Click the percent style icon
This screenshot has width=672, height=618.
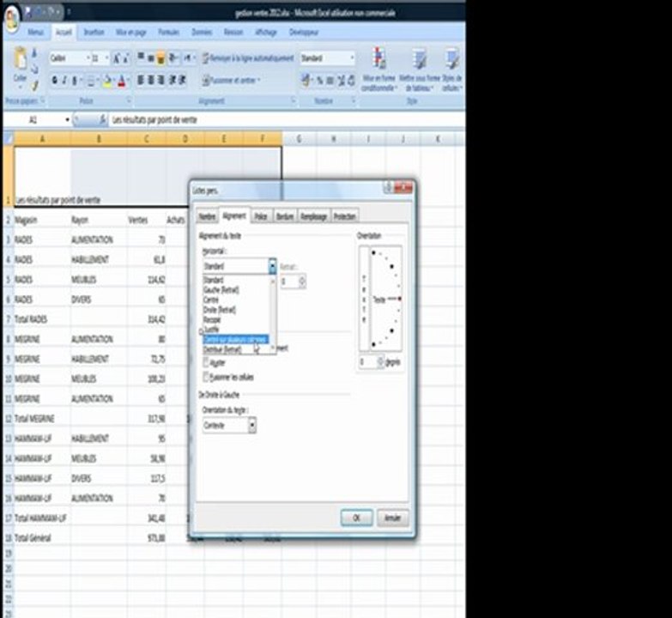coord(320,80)
